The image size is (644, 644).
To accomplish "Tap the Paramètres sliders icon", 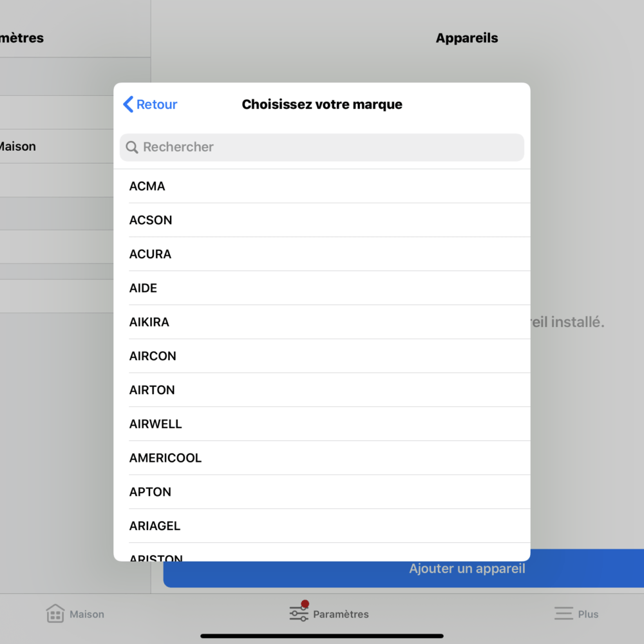I will pyautogui.click(x=299, y=613).
